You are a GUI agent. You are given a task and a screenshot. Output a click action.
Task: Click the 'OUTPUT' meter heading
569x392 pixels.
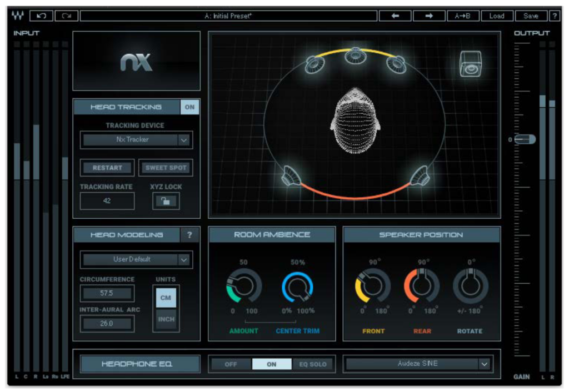pos(532,33)
